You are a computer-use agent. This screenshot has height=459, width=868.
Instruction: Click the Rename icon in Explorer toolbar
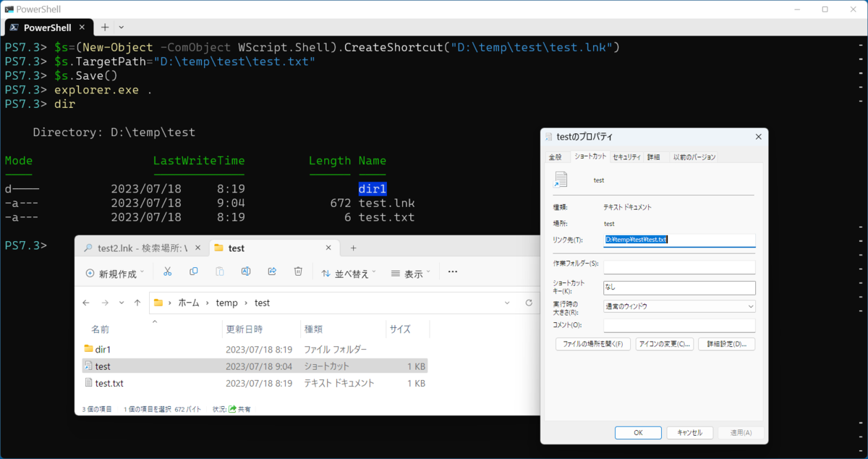pyautogui.click(x=246, y=271)
